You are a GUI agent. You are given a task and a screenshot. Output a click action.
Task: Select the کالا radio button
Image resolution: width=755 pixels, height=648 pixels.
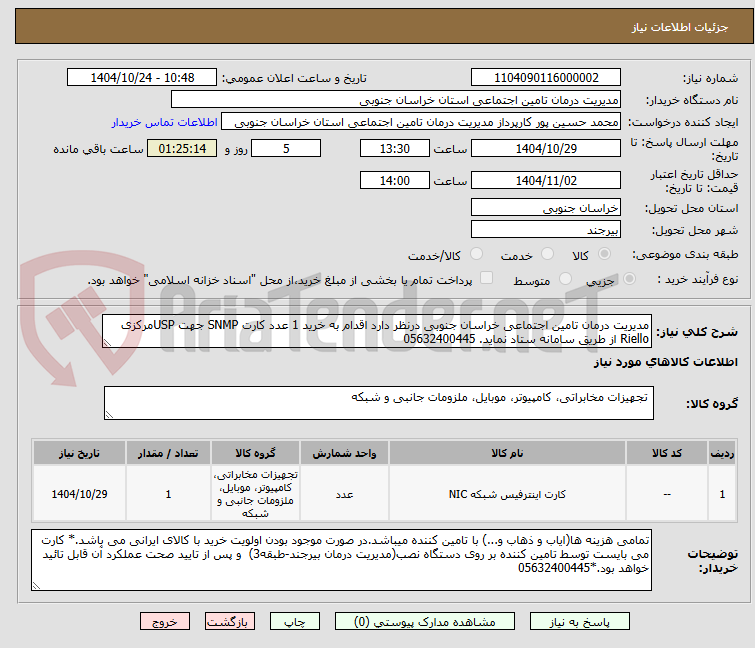pyautogui.click(x=604, y=254)
